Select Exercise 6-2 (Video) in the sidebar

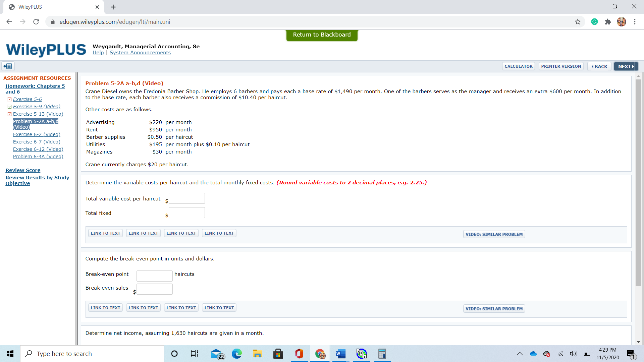[37, 134]
